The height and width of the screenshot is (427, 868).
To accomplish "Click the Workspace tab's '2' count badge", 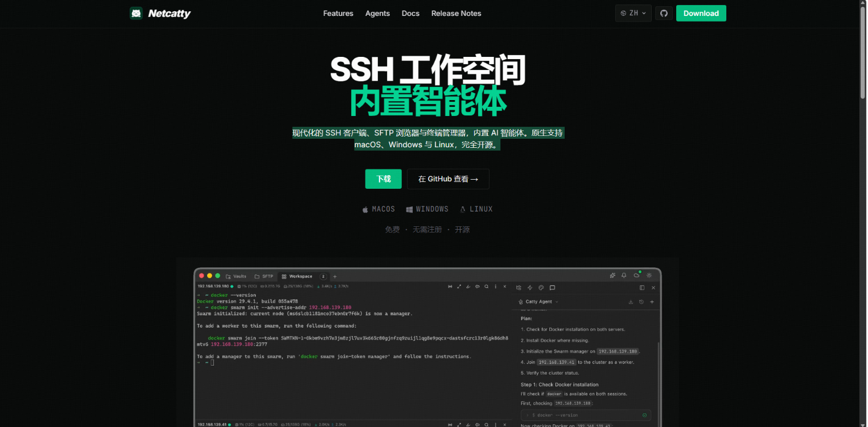I will 323,276.
